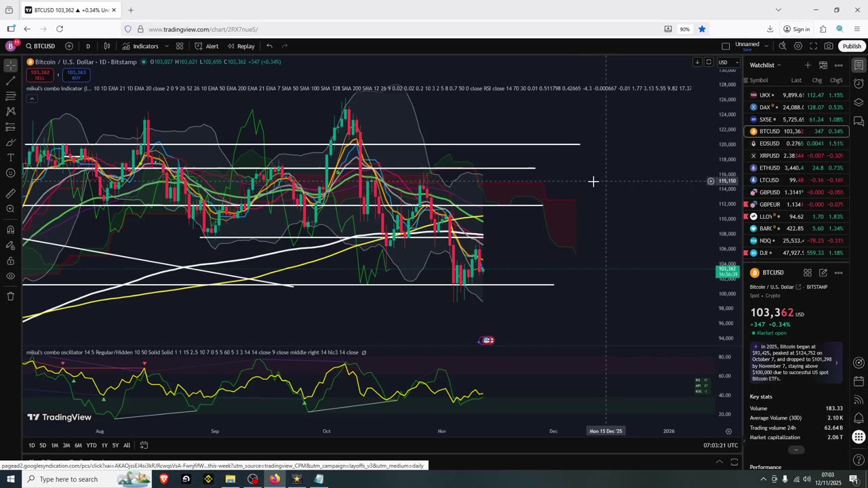The height and width of the screenshot is (488, 868).
Task: Open candlestick chart type selector
Action: coord(107,46)
